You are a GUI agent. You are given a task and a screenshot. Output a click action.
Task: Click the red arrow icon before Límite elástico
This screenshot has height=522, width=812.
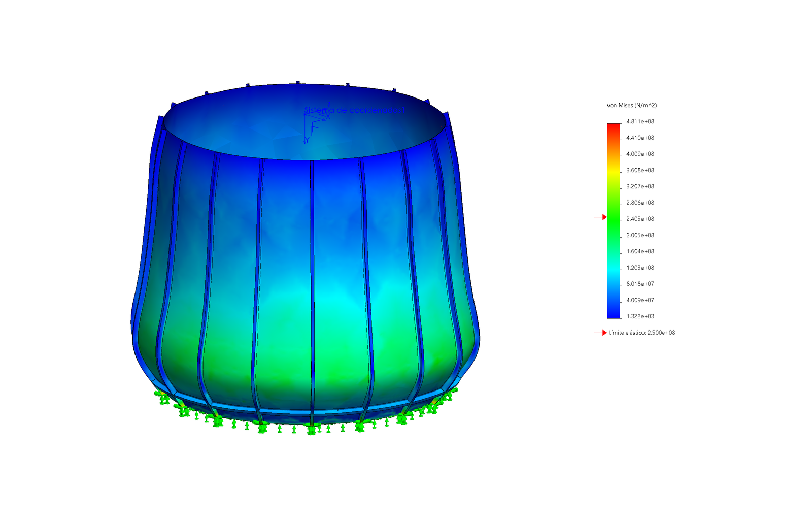coord(600,333)
